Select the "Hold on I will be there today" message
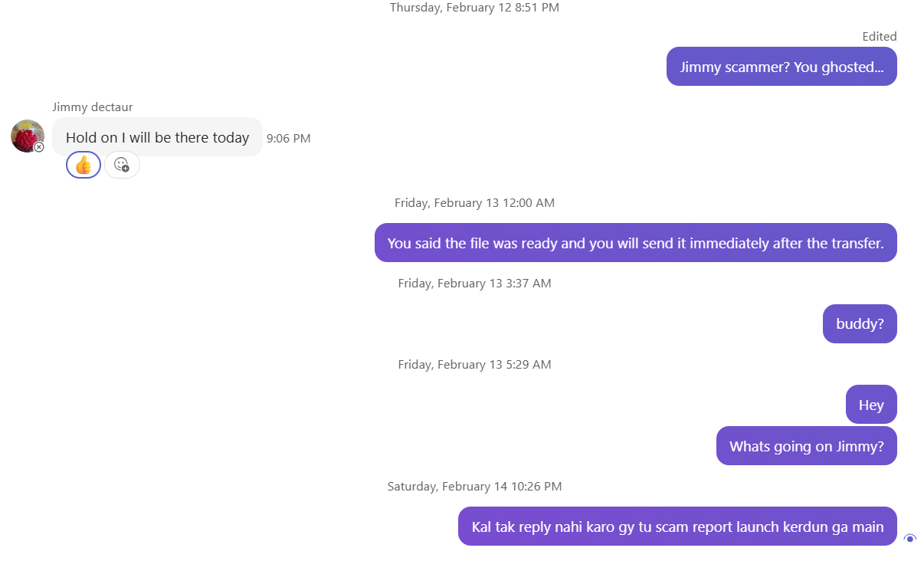 pyautogui.click(x=157, y=137)
